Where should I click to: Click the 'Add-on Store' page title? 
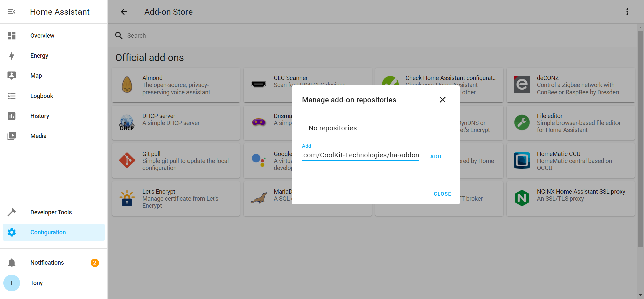click(x=168, y=12)
